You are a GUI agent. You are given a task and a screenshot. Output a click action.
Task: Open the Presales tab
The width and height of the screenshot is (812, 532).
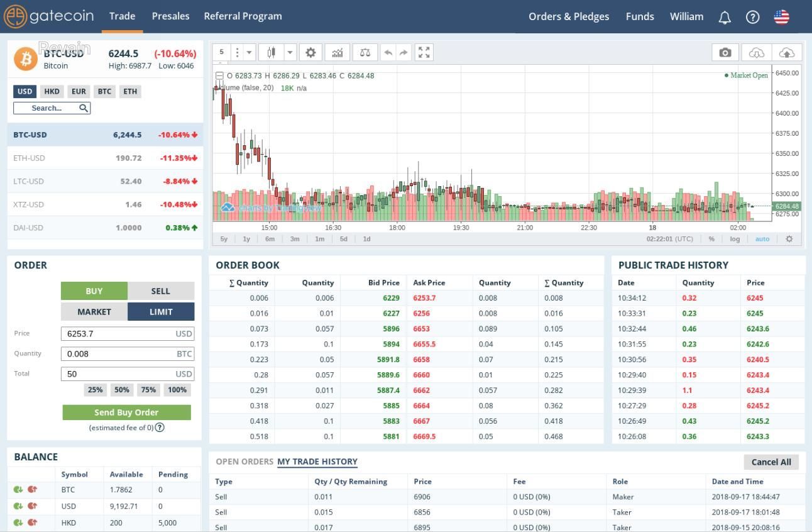pyautogui.click(x=170, y=16)
